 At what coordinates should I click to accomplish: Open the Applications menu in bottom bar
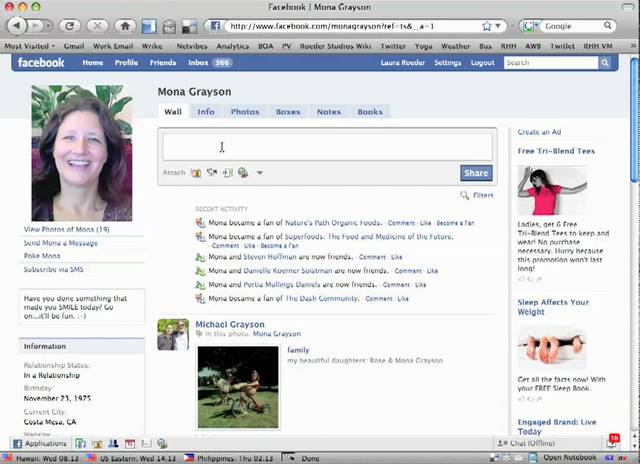click(x=40, y=443)
